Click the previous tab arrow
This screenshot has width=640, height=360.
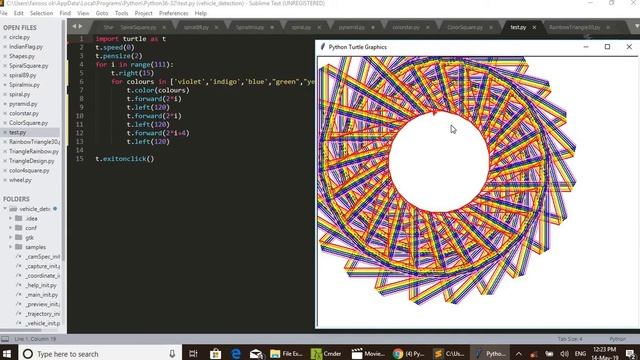click(74, 27)
